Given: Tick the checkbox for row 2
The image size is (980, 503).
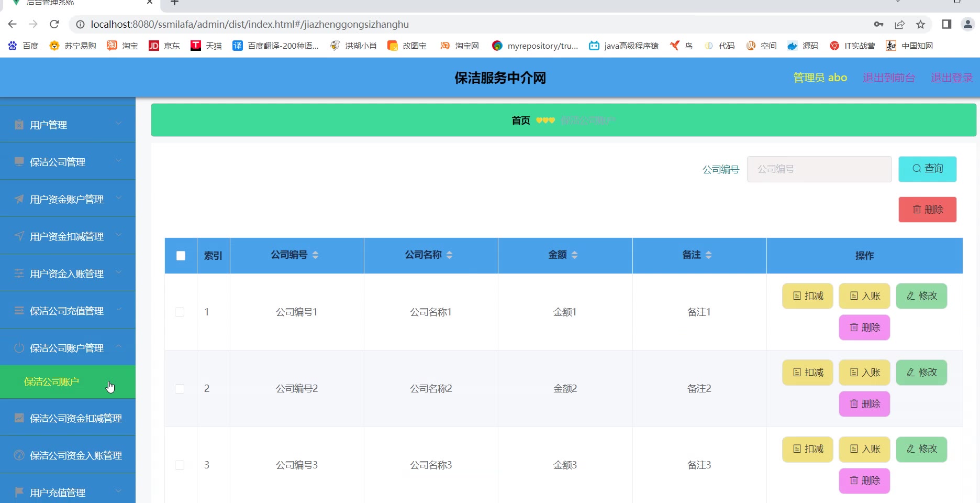Looking at the screenshot, I should coord(180,389).
